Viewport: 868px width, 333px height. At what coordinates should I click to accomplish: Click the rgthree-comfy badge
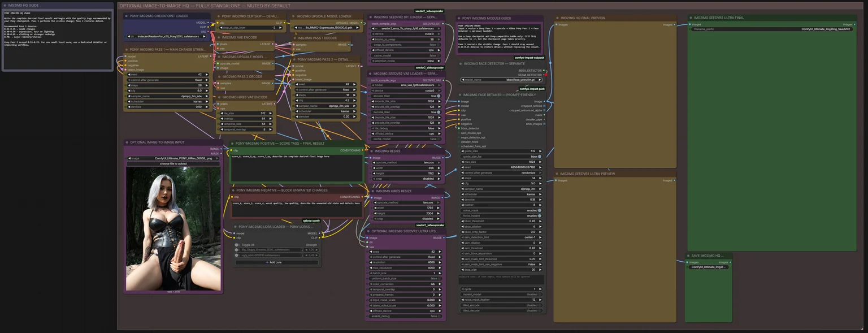(311, 220)
